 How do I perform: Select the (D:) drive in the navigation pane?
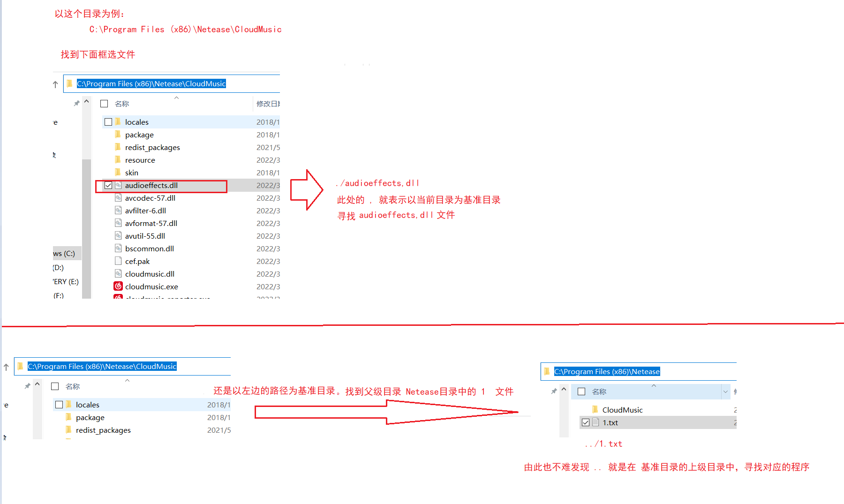[59, 268]
